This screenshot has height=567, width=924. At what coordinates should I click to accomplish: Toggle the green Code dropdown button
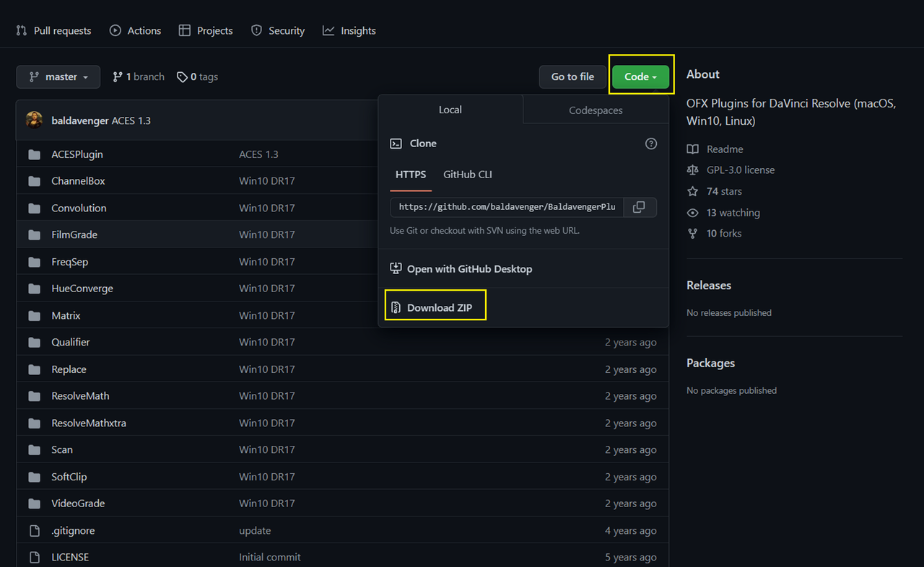[x=641, y=77]
